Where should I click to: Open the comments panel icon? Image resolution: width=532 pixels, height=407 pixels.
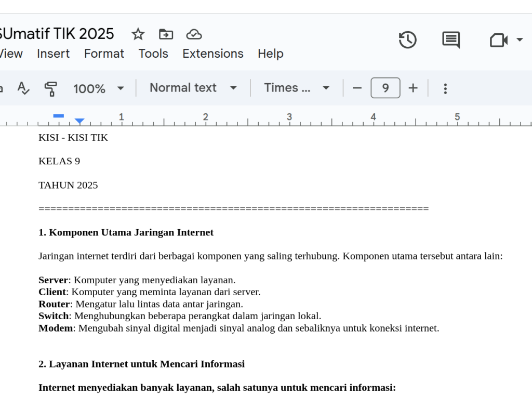point(451,40)
